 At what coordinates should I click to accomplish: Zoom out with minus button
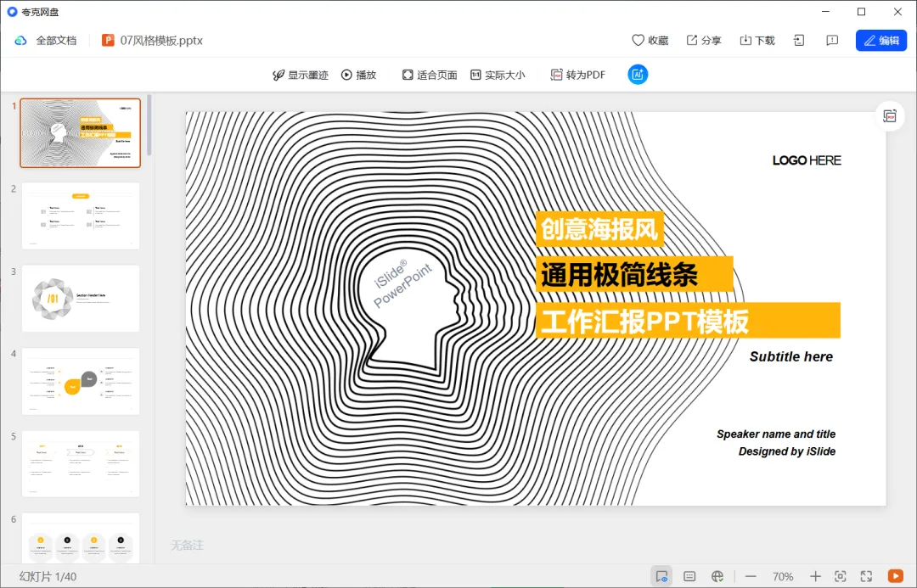tap(751, 576)
